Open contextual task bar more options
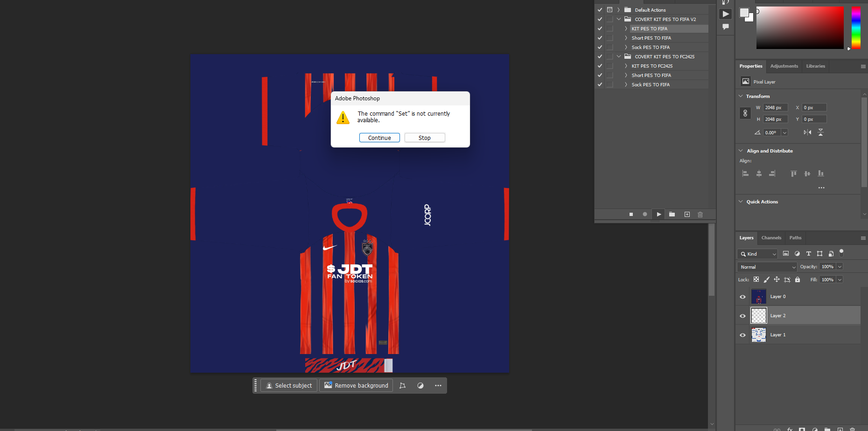Screen dimensions: 868x431 [438, 386]
